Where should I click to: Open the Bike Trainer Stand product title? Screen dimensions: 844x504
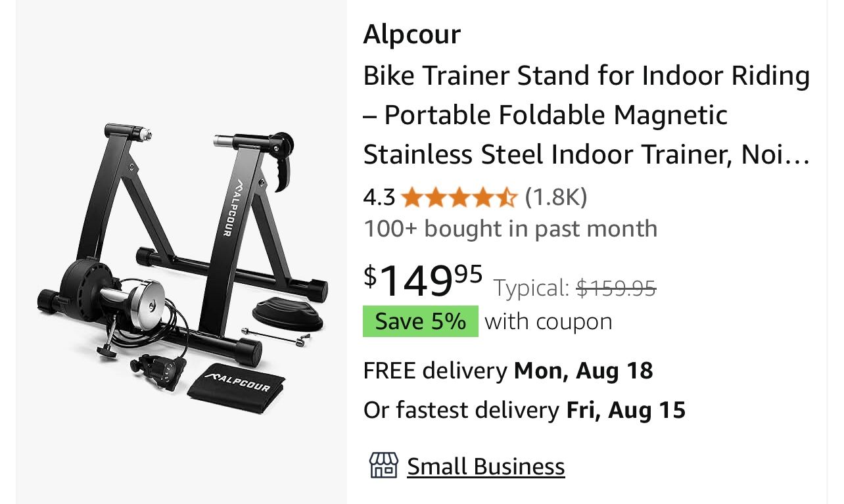[x=586, y=115]
